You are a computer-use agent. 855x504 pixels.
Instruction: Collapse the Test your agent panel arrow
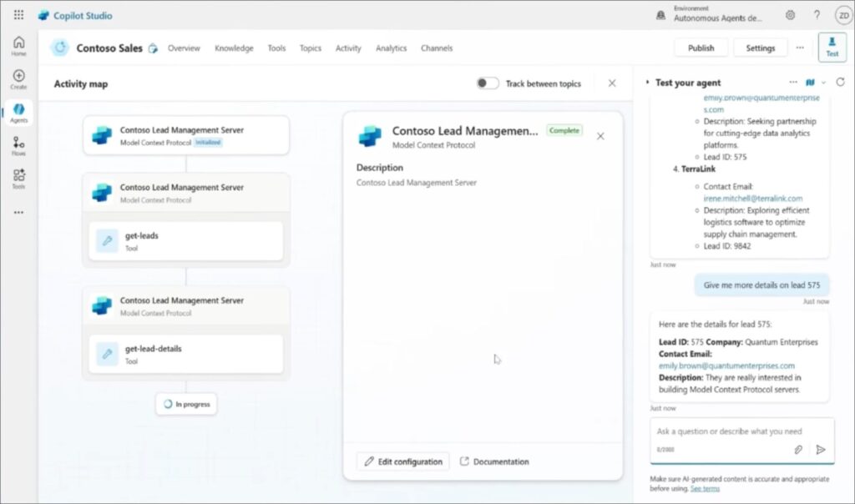pos(647,83)
